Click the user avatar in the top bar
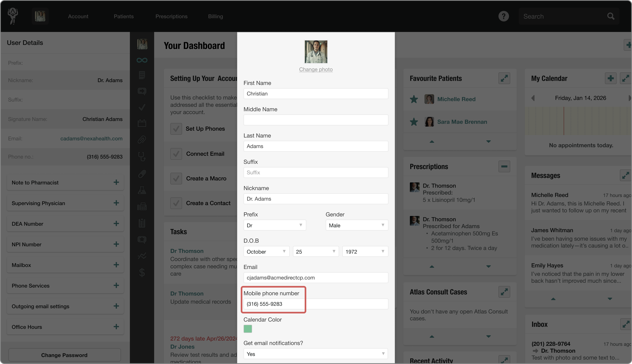Viewport: 632px width, 364px height. [x=40, y=16]
